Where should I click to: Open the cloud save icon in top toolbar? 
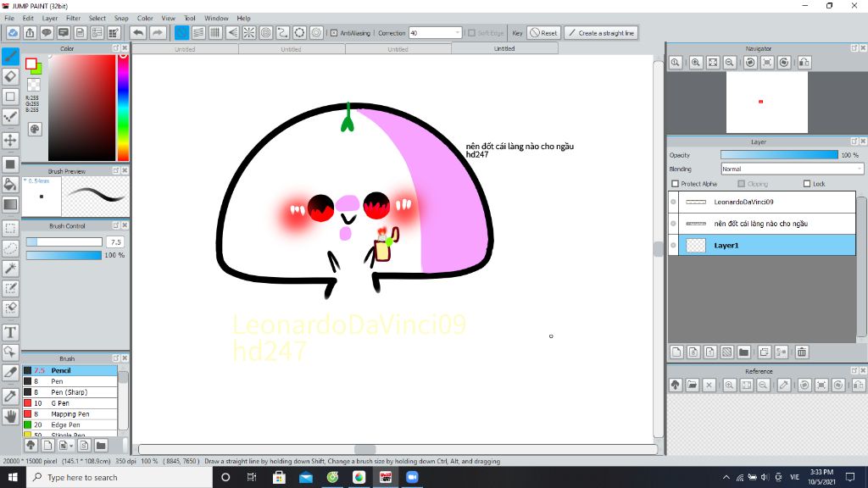[x=13, y=33]
